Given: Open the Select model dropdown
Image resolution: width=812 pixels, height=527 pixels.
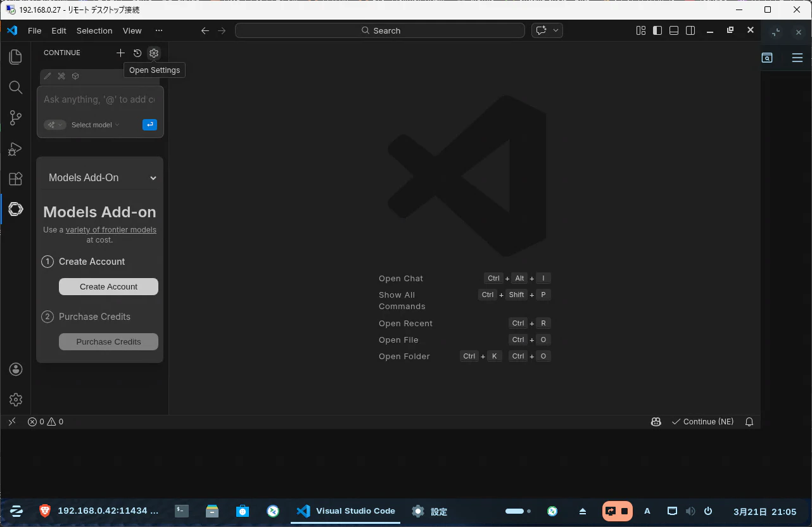Looking at the screenshot, I should click(x=95, y=125).
